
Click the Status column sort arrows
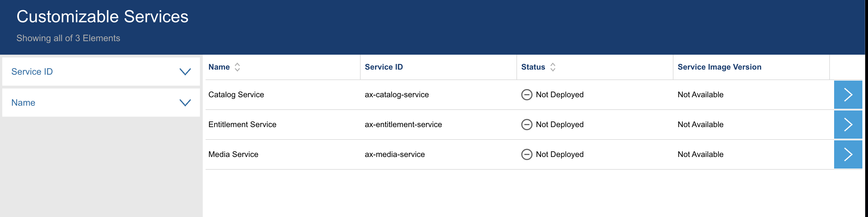point(553,67)
